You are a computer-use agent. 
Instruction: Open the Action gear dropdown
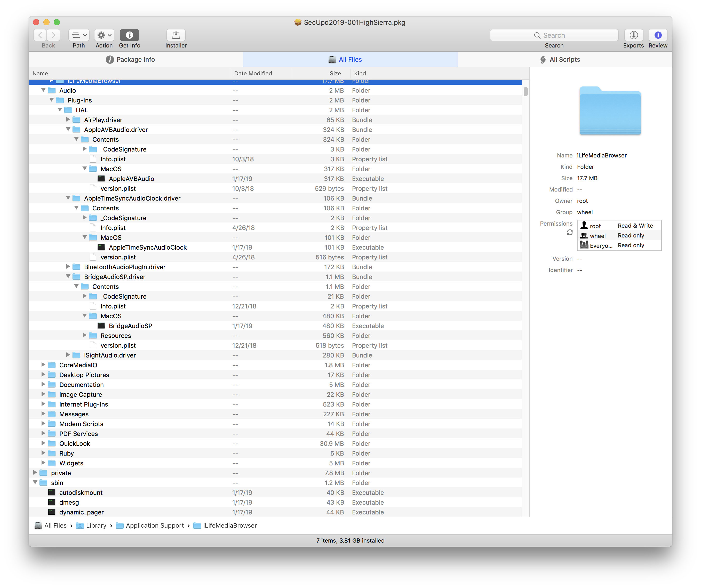pos(104,35)
